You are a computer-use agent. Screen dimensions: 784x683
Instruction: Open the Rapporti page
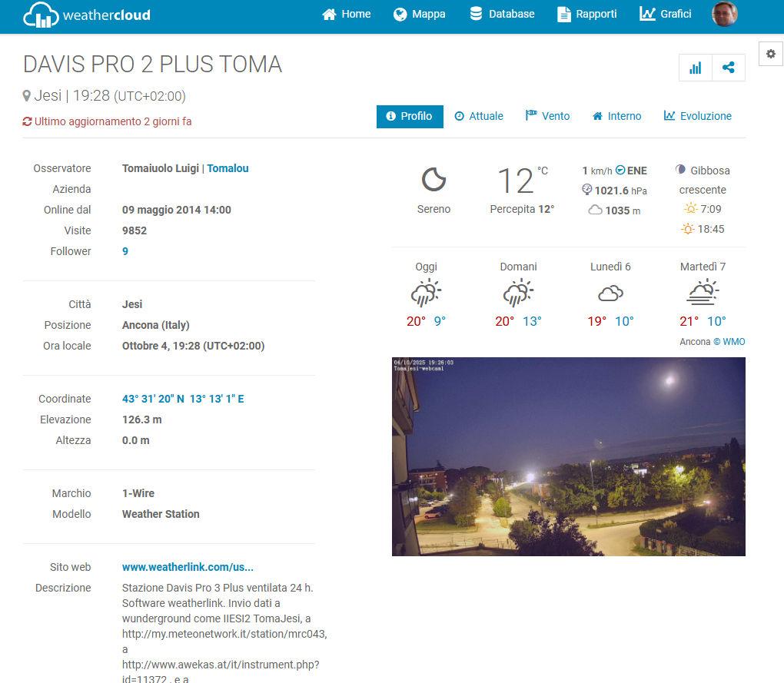pyautogui.click(x=586, y=14)
